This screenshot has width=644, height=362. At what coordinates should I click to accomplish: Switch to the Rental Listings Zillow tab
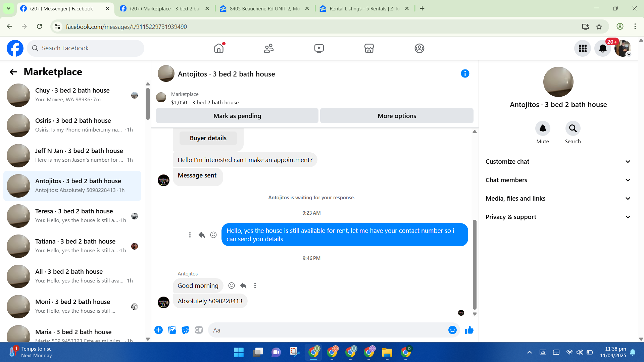pyautogui.click(x=364, y=9)
